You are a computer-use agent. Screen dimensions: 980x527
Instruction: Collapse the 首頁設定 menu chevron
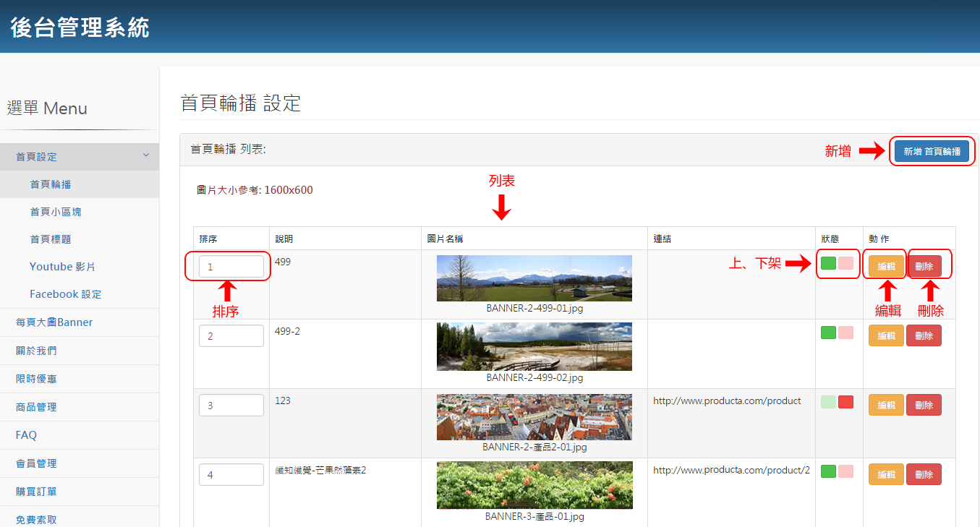(x=145, y=155)
